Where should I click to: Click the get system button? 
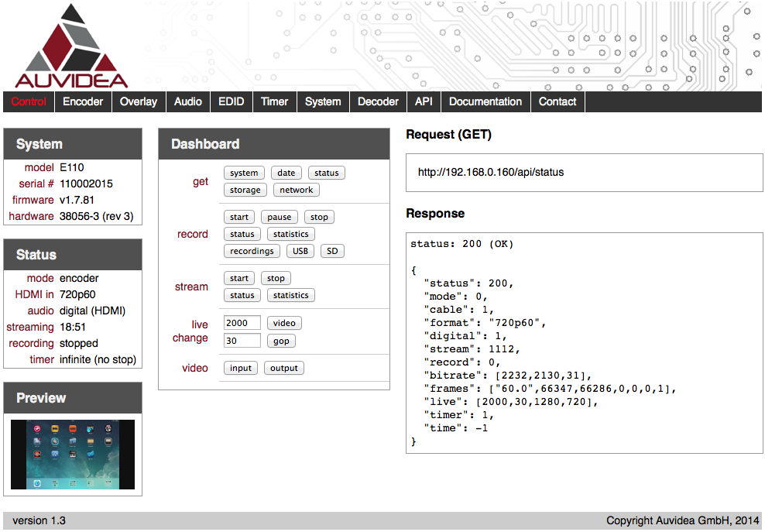point(244,173)
